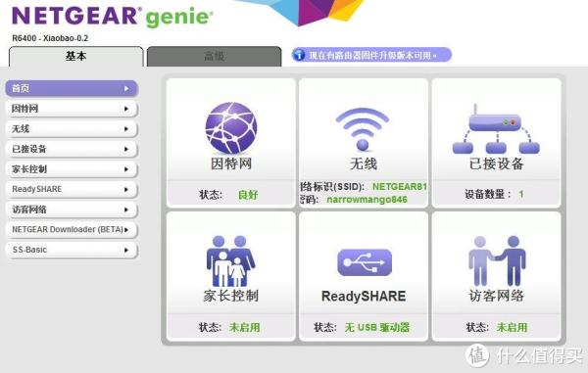Expand the 因特网 sidebar menu arrow
This screenshot has width=588, height=373.
pos(126,109)
